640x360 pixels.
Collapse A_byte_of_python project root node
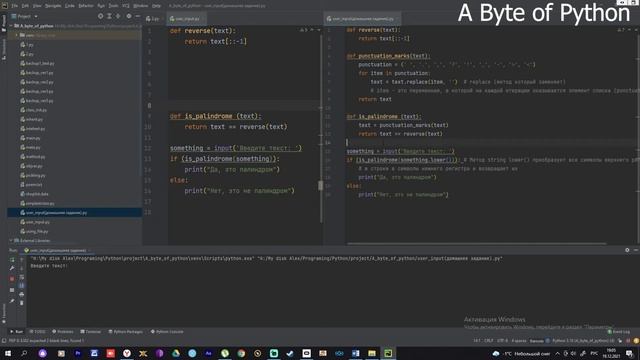coord(11,26)
